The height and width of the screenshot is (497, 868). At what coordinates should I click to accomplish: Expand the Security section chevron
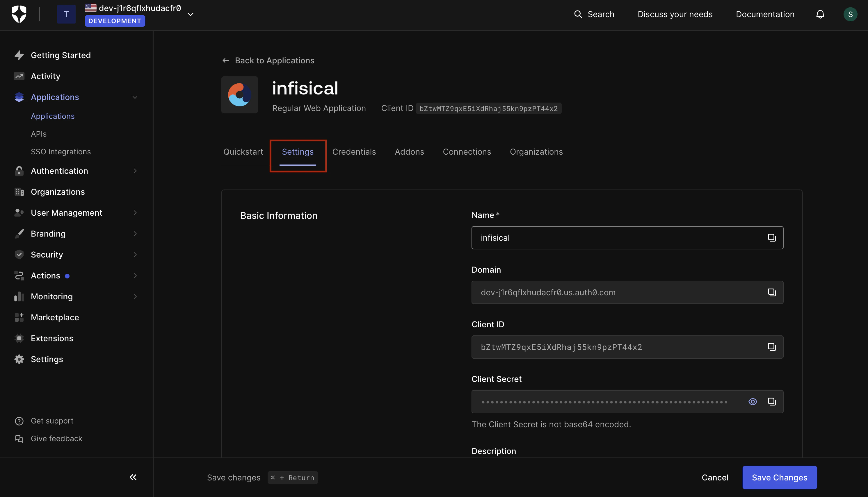coord(135,255)
